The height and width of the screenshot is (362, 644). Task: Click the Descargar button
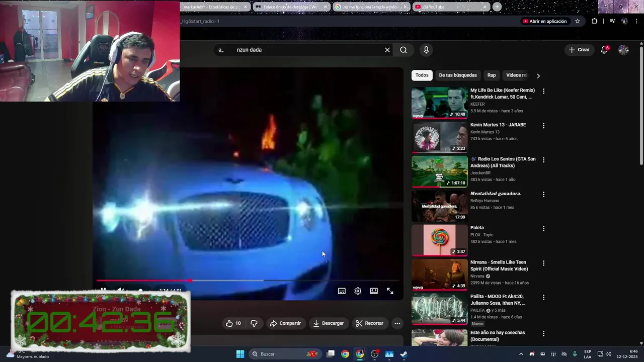point(328,323)
